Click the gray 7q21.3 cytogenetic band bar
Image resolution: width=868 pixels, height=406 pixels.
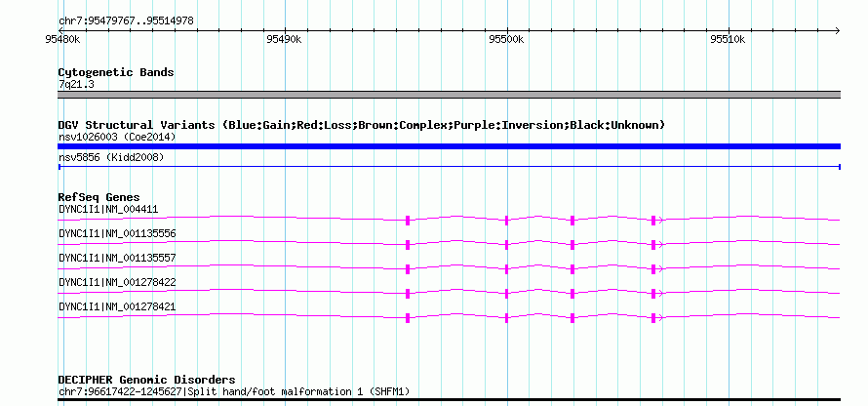click(x=449, y=95)
